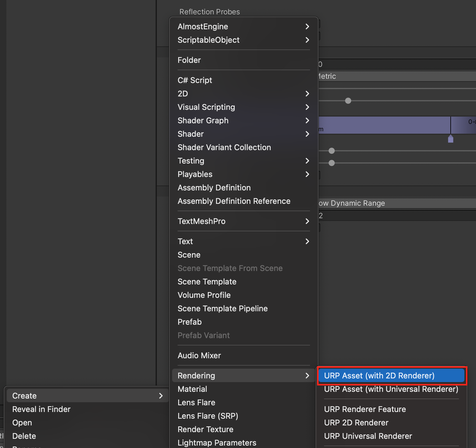Create an Assembly Definition
Image resolution: width=476 pixels, height=448 pixels.
(x=243, y=188)
